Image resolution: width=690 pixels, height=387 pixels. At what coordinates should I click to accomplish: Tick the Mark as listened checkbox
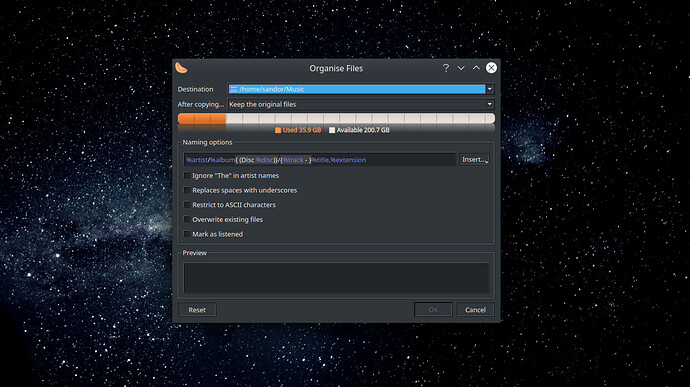point(187,234)
